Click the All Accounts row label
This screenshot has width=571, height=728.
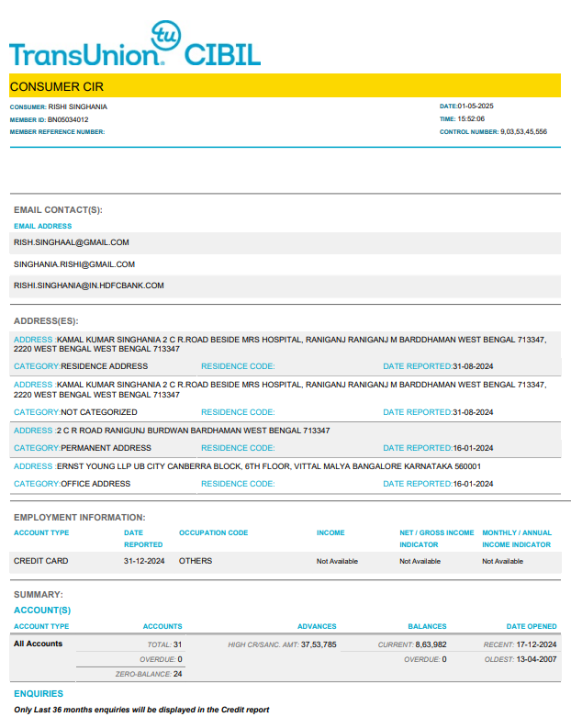[38, 644]
